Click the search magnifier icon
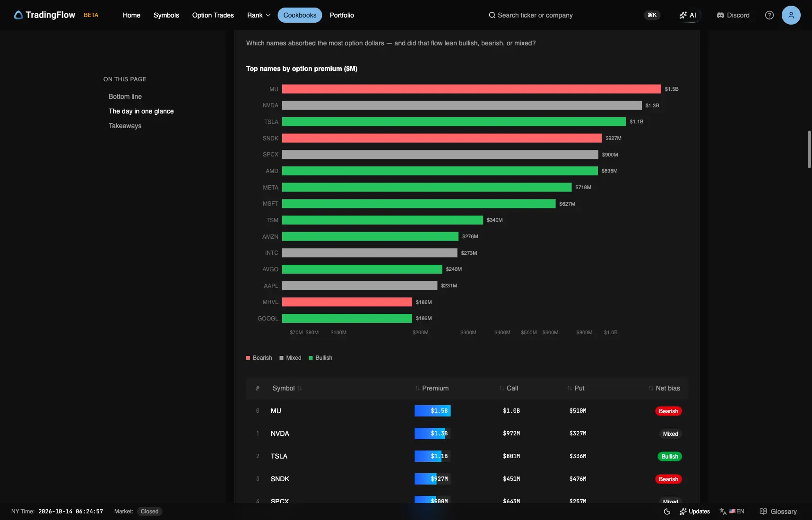The width and height of the screenshot is (812, 520). click(x=492, y=15)
